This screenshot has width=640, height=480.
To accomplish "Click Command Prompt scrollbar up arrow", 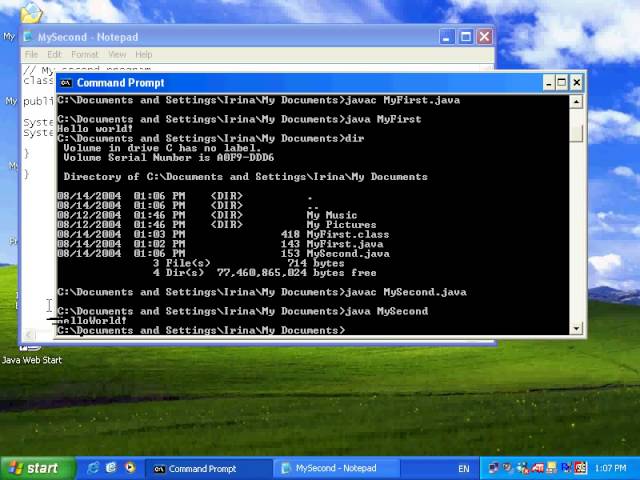I will click(x=576, y=102).
